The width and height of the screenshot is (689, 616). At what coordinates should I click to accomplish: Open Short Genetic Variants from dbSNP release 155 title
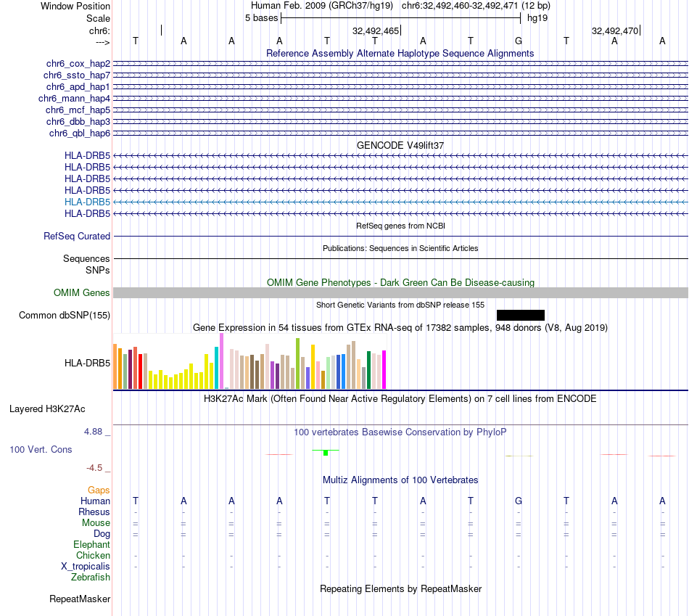tap(400, 305)
